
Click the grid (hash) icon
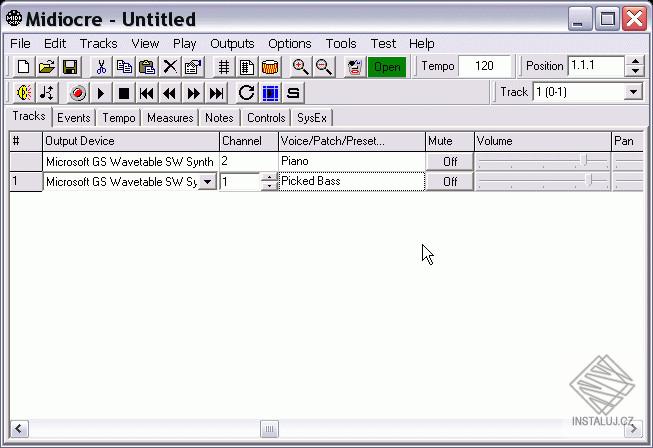(x=224, y=67)
